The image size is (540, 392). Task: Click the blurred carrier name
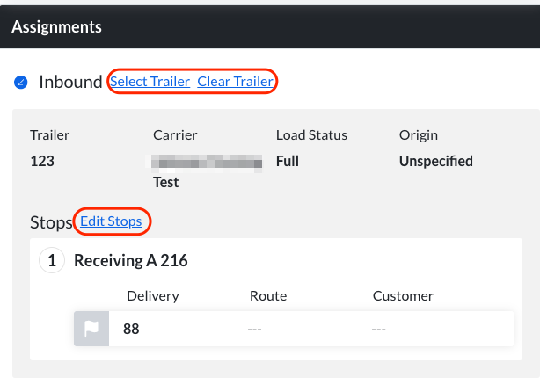click(x=208, y=163)
